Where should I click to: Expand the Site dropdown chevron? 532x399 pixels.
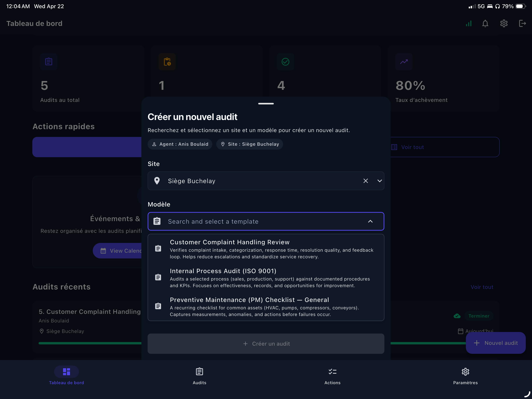380,181
